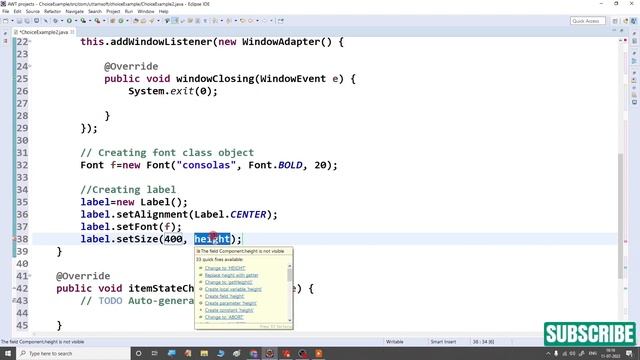640x360 pixels.
Task: Click the Forward navigation arrow icon
Action: pyautogui.click(x=264, y=20)
